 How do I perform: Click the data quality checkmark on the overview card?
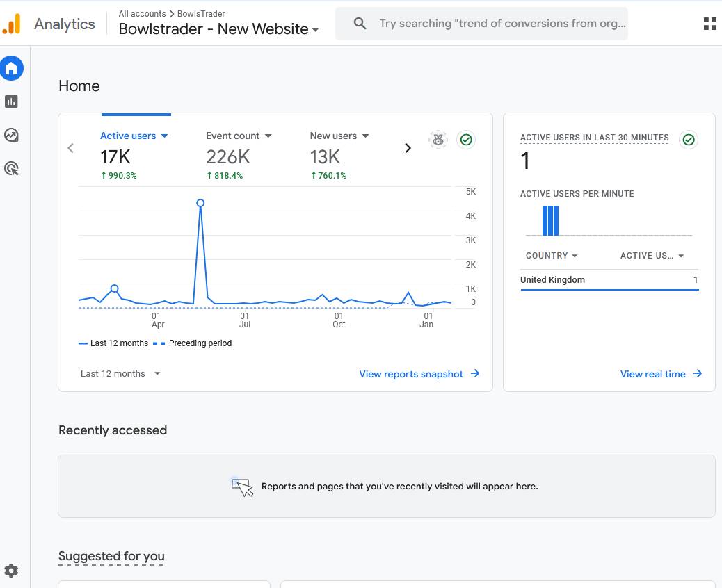[466, 140]
